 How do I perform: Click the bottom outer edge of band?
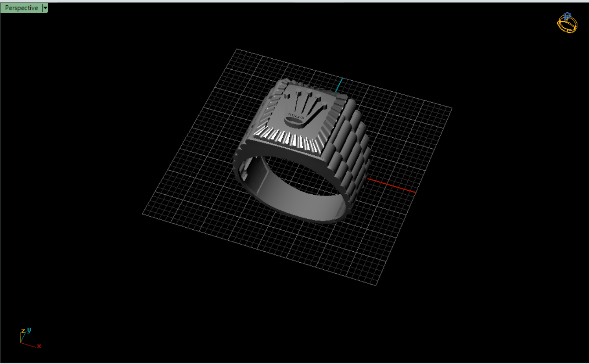(x=316, y=219)
